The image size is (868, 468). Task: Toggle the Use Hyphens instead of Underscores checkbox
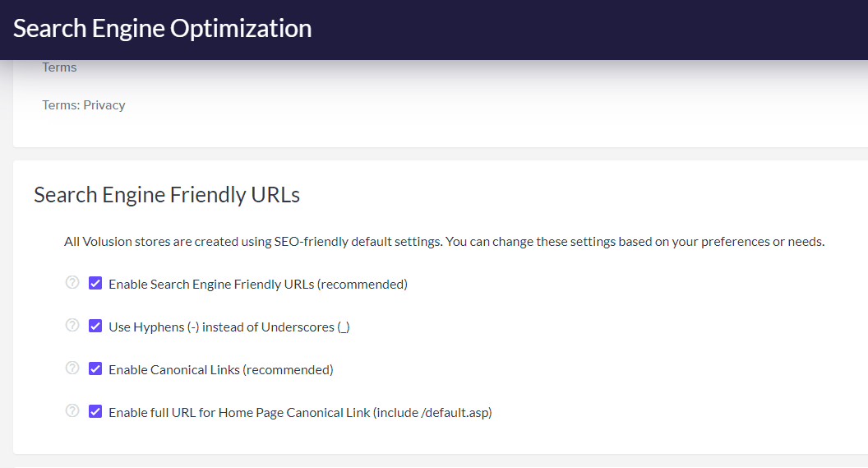pos(95,327)
